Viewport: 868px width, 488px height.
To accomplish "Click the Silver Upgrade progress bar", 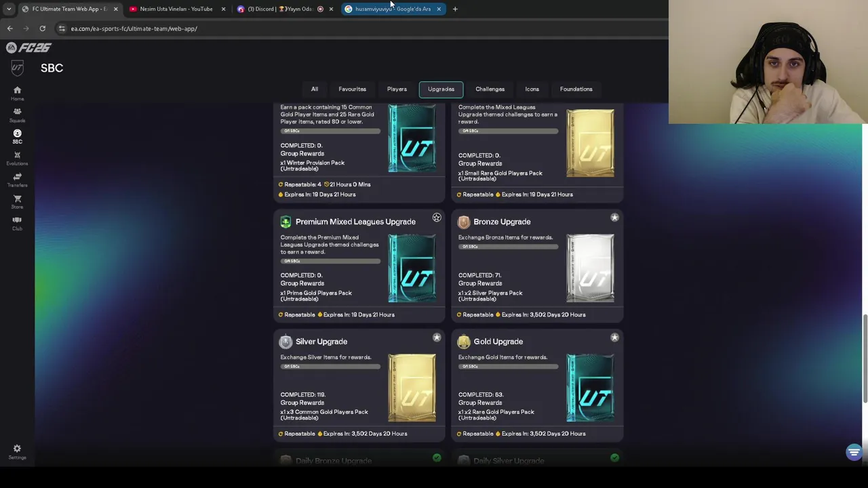I will click(330, 367).
